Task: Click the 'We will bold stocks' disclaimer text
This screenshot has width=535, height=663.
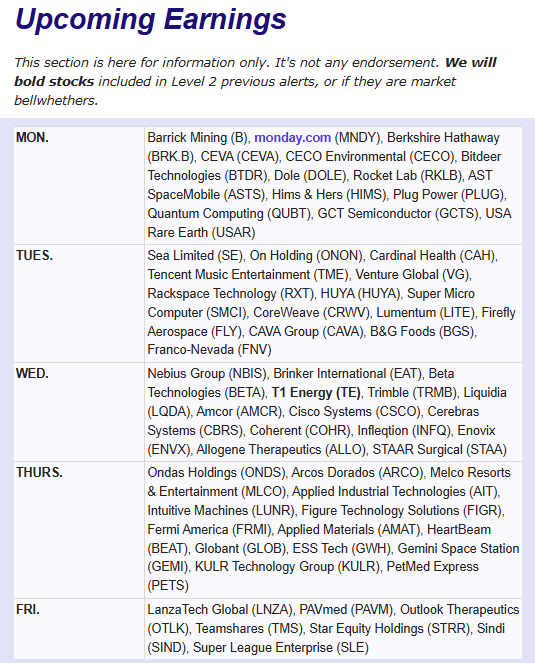Action: [x=255, y=72]
